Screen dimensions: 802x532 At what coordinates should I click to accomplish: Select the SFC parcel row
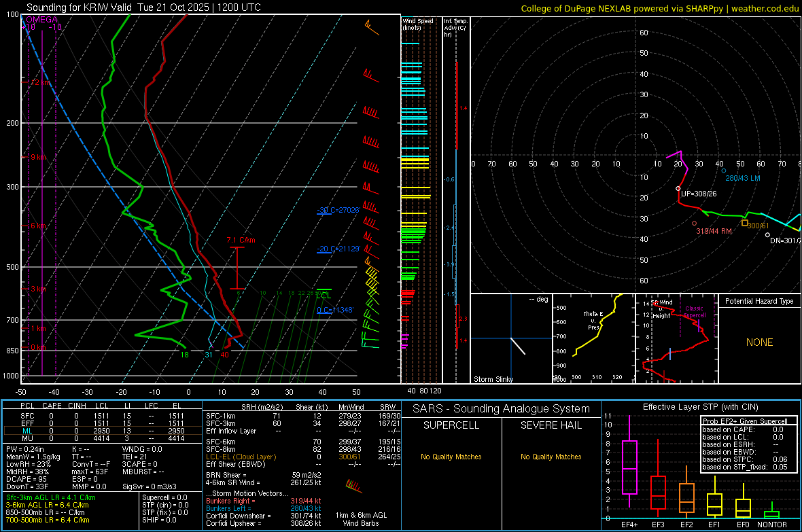coord(103,416)
